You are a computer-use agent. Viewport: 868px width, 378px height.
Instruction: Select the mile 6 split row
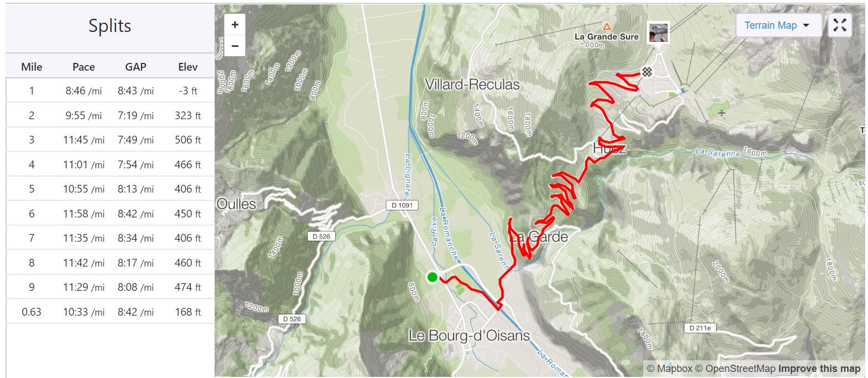point(110,214)
